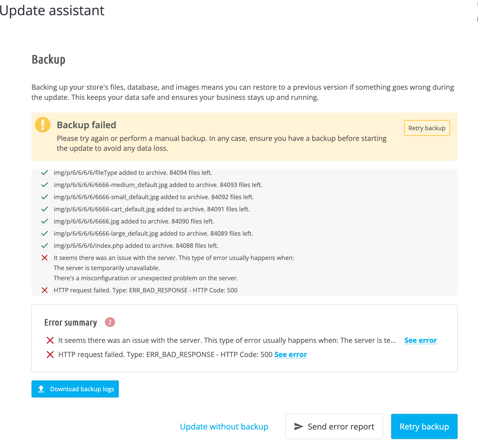Click the error count badge showing 2
Image resolution: width=478 pixels, height=448 pixels.
click(110, 322)
